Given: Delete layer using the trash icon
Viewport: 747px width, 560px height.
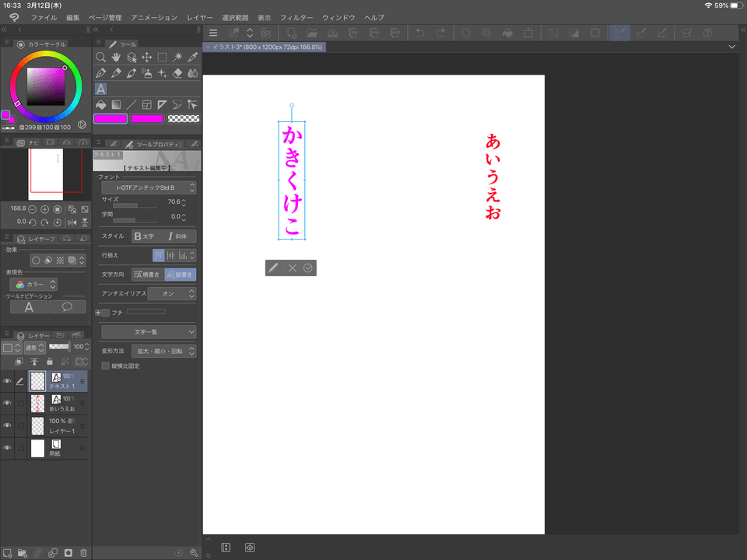Looking at the screenshot, I should [83, 552].
